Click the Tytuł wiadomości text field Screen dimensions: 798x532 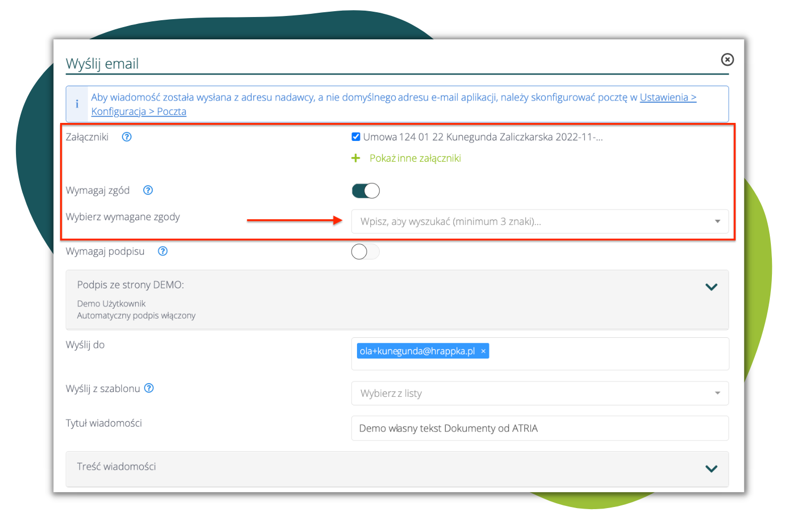pos(539,429)
